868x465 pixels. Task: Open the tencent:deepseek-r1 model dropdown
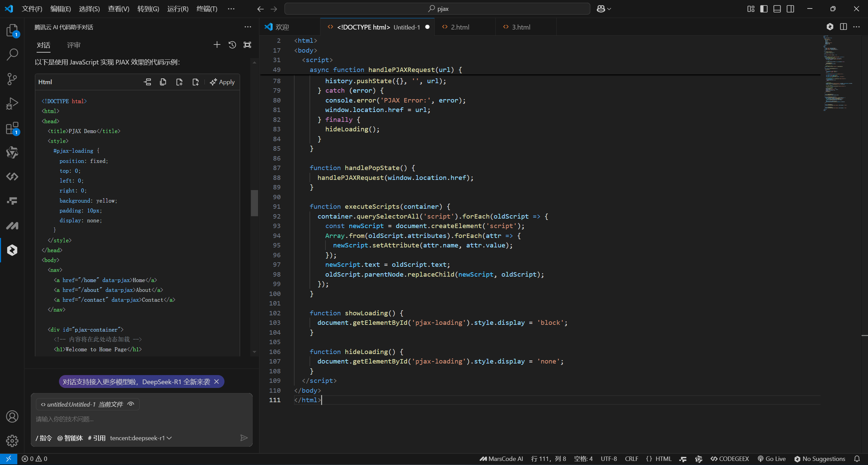(141, 438)
